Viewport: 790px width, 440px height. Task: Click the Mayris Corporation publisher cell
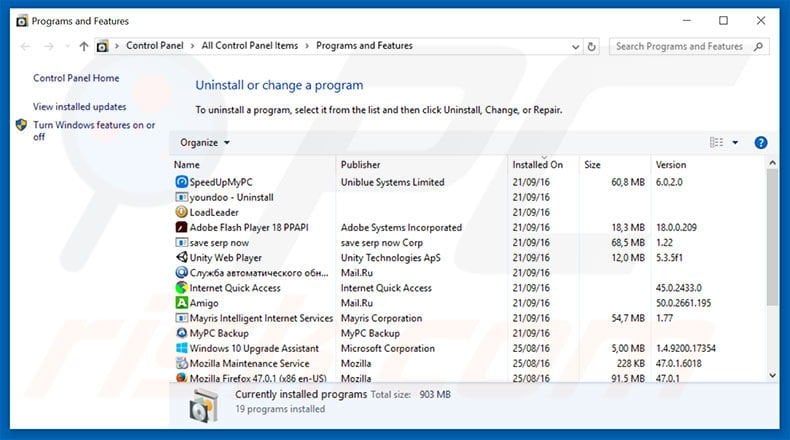click(381, 318)
